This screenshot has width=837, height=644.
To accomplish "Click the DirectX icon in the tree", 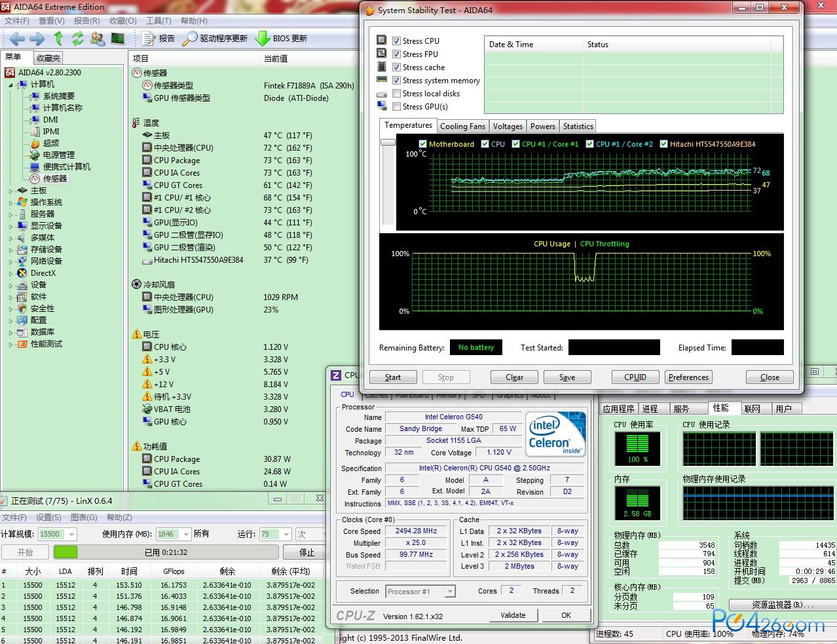I will click(x=23, y=273).
